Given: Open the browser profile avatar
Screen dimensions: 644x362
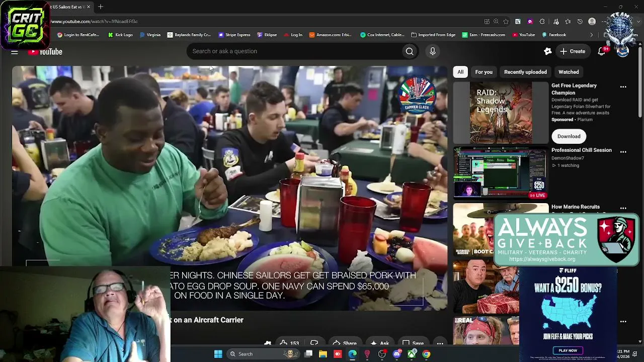Looking at the screenshot, I should pyautogui.click(x=592, y=22).
